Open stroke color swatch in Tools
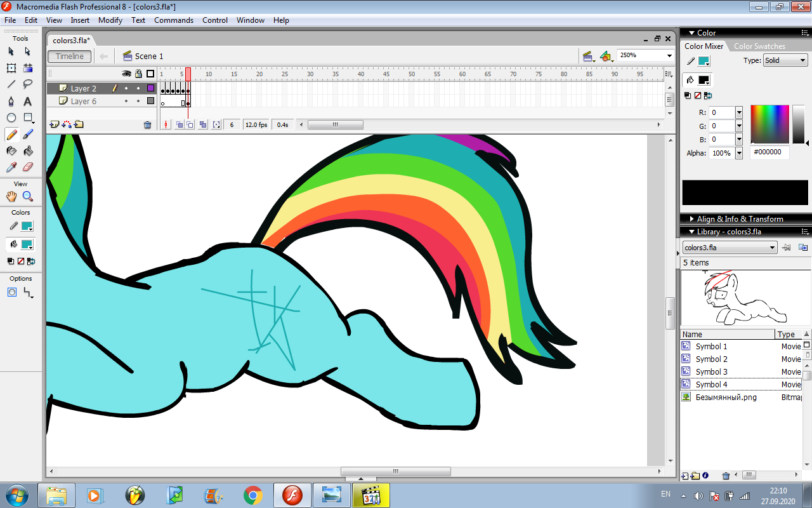The image size is (812, 508). (x=27, y=226)
